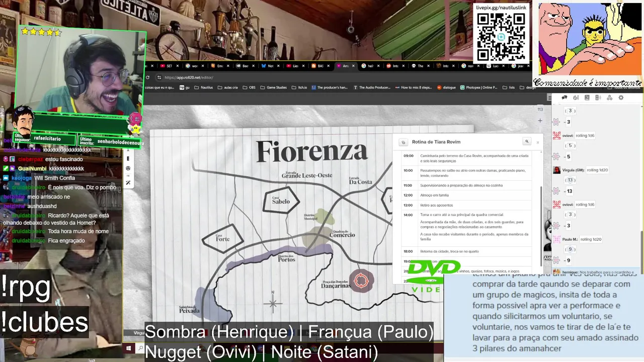
Task: Click the roll result 9 in chat
Action: (569, 260)
